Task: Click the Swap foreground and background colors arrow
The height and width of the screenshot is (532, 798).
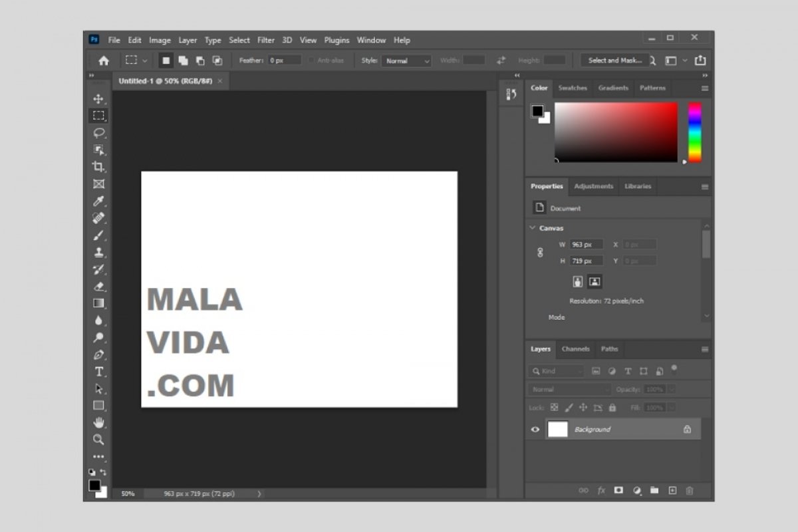Action: pyautogui.click(x=103, y=471)
